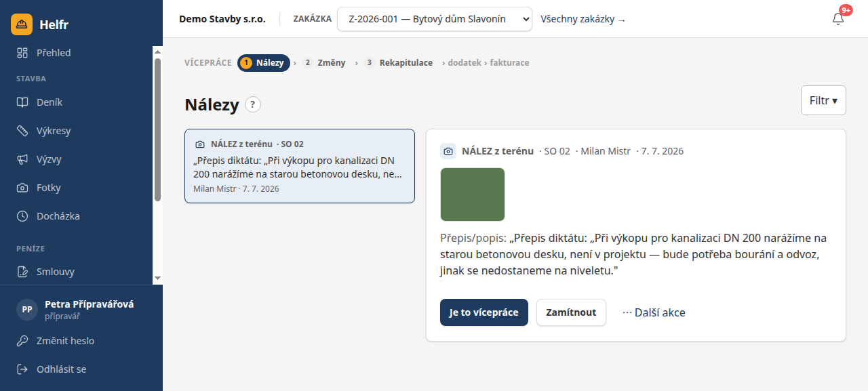Click the Smlouvy document icon
Screen dimensions: 868x391
(x=22, y=272)
